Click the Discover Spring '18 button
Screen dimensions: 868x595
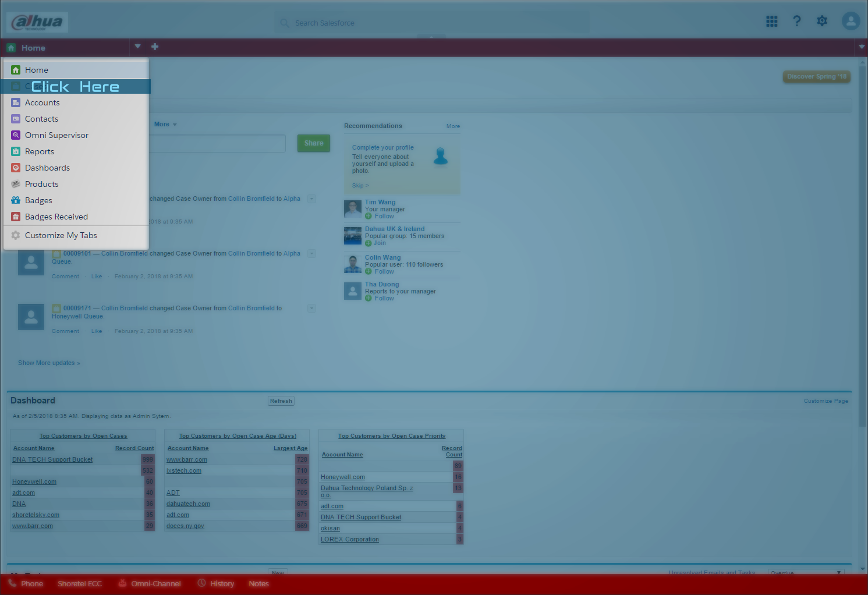pos(817,76)
